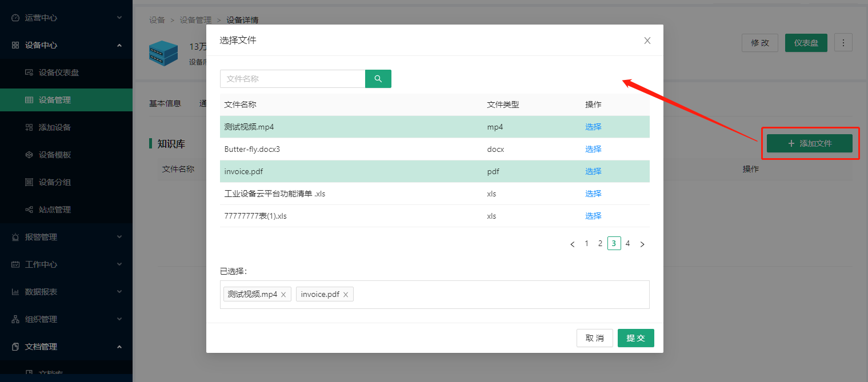Select 设备模板 in the sidebar
Viewport: 868px width, 382px height.
54,155
